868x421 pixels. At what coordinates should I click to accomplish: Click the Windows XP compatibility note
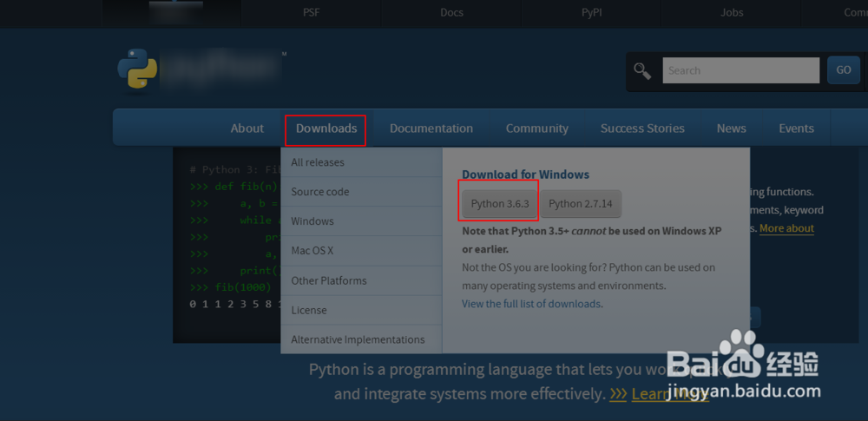point(592,240)
